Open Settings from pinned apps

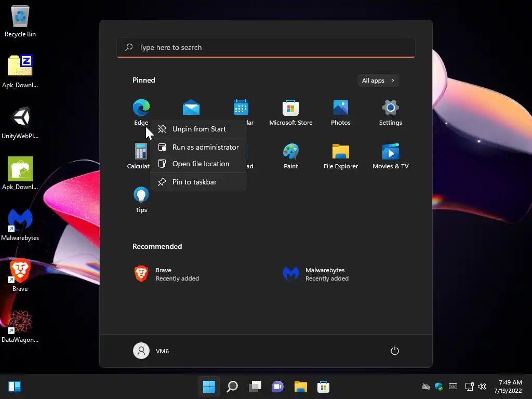[x=391, y=113]
